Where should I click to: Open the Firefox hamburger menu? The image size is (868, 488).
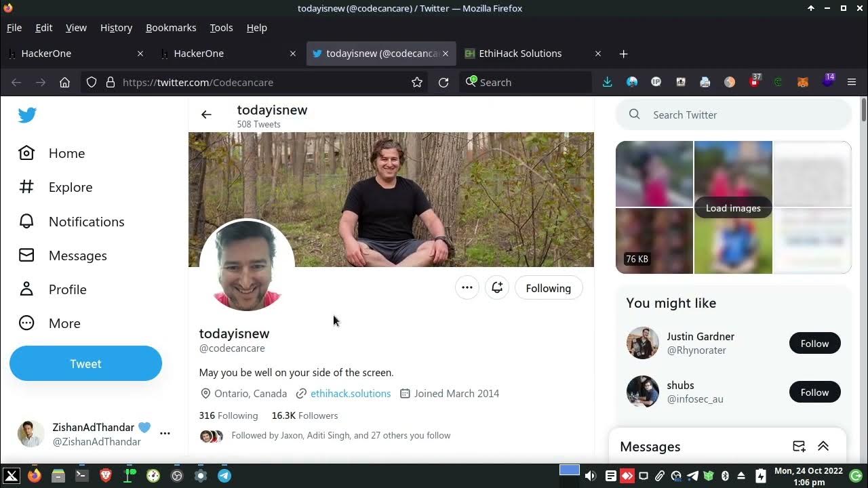[852, 82]
